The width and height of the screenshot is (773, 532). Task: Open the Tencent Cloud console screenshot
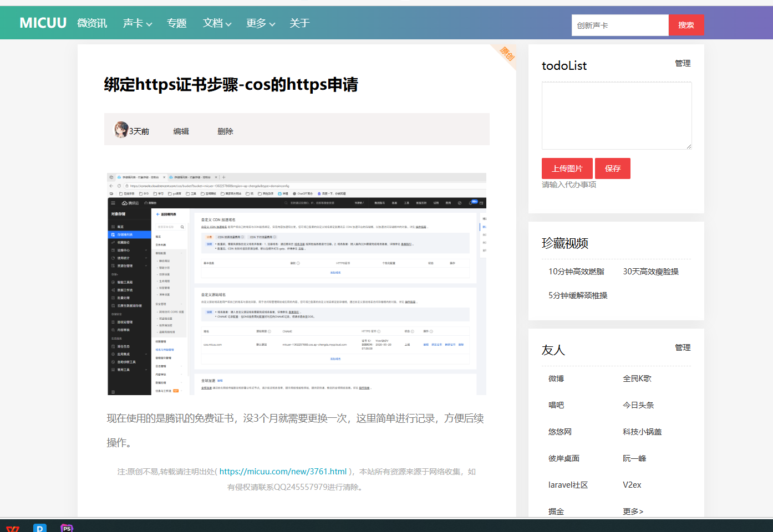(297, 284)
